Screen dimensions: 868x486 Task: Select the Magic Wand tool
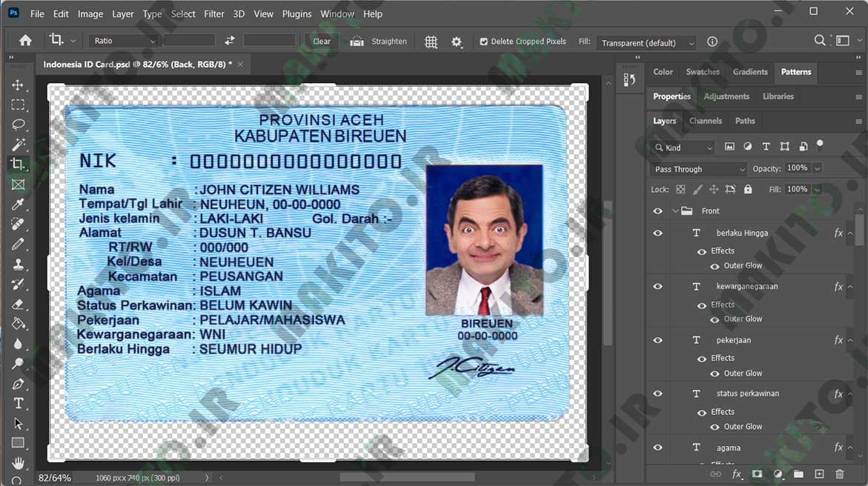[18, 144]
